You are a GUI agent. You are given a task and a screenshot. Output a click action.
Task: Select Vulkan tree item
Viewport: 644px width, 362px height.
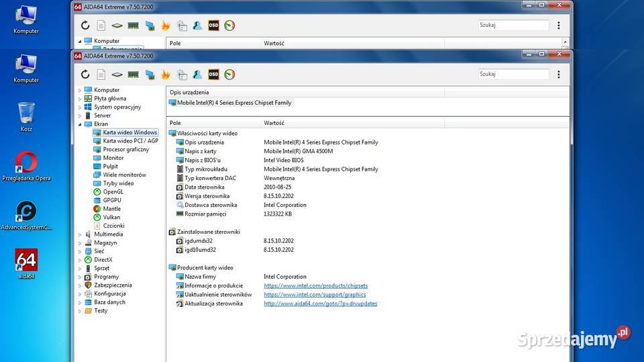coord(111,217)
